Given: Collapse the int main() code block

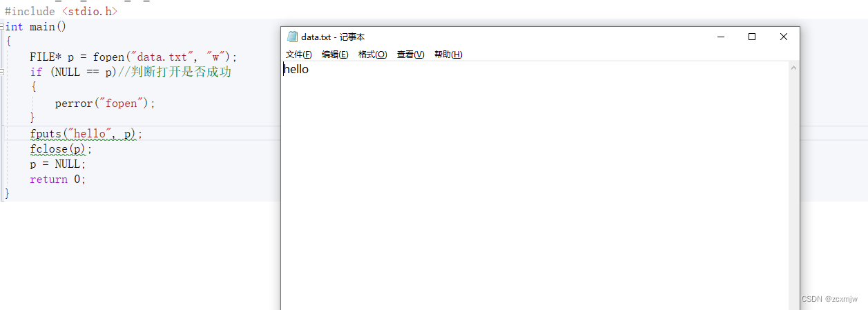Looking at the screenshot, I should tap(2, 26).
